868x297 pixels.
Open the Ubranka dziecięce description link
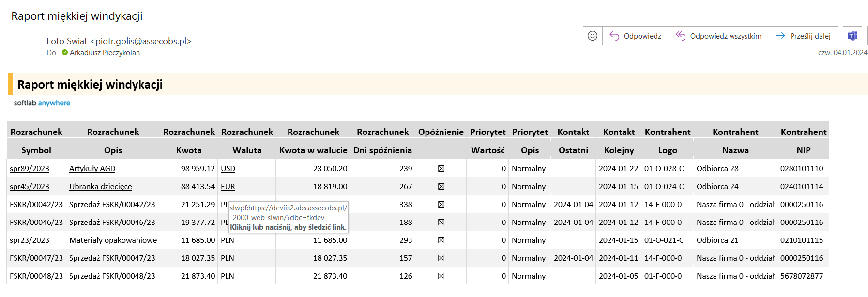point(101,187)
